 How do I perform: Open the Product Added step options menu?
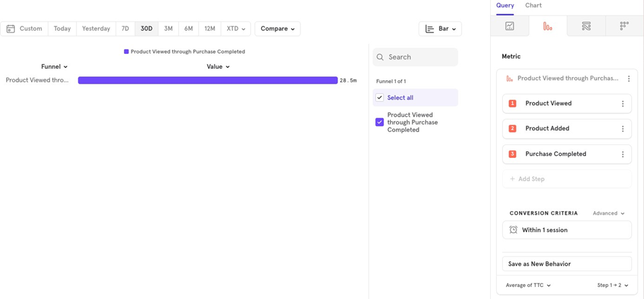(622, 129)
